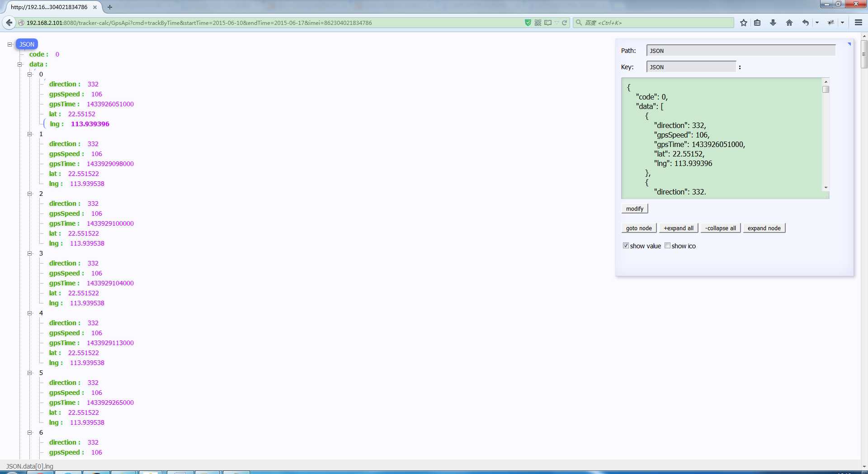Screen dimensions: 868x474
Task: Click lat value 22.55152
Action: (82, 114)
